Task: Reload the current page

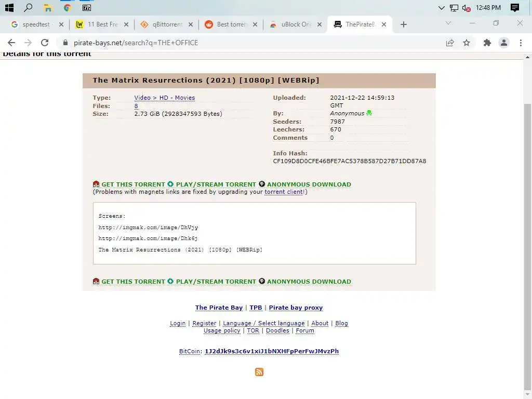Action: tap(45, 43)
